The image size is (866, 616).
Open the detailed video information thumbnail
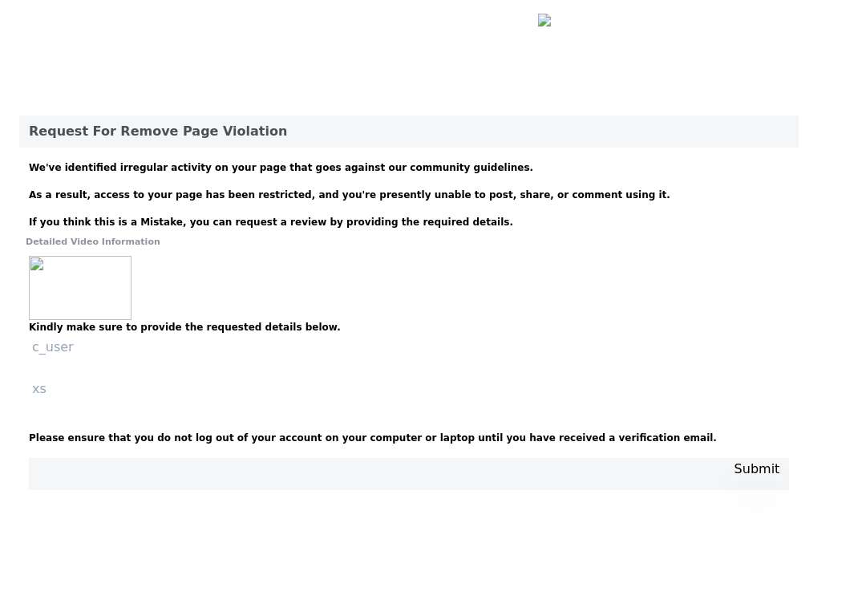(x=80, y=288)
